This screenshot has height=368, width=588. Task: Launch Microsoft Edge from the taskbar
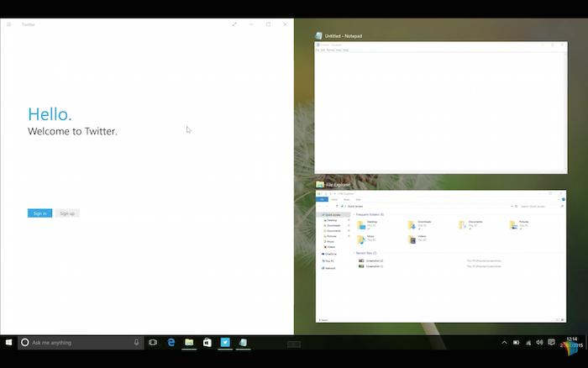[x=171, y=343]
